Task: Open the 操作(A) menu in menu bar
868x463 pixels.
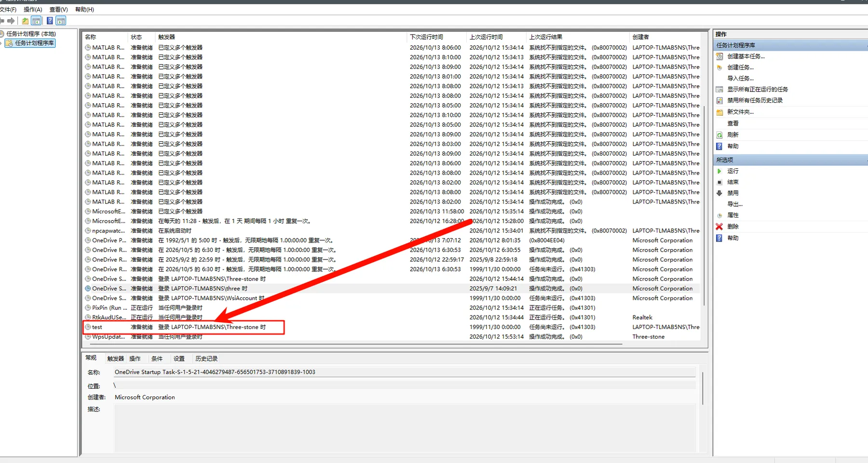Action: (33, 9)
